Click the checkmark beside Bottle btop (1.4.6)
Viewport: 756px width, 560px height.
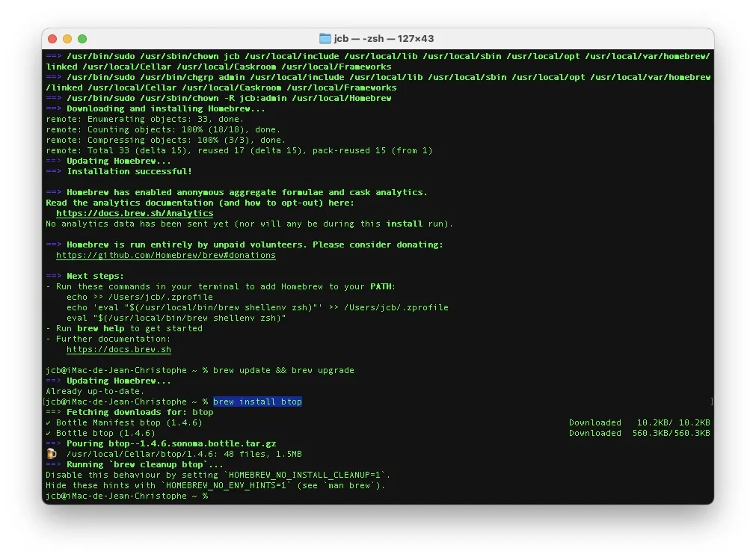point(50,433)
